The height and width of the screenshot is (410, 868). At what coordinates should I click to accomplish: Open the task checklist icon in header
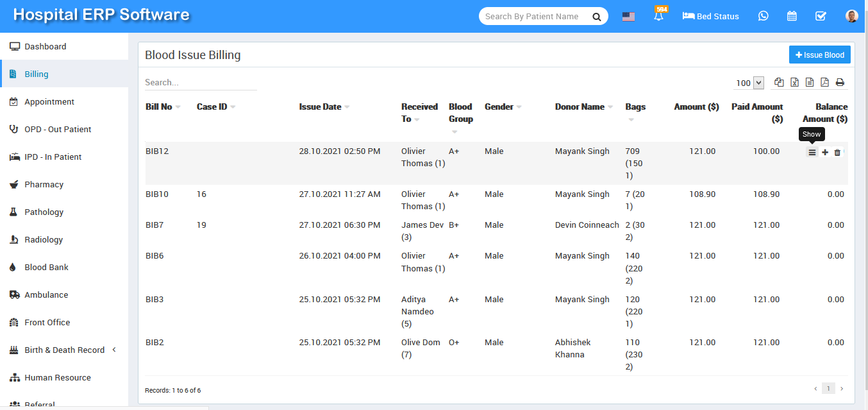821,17
